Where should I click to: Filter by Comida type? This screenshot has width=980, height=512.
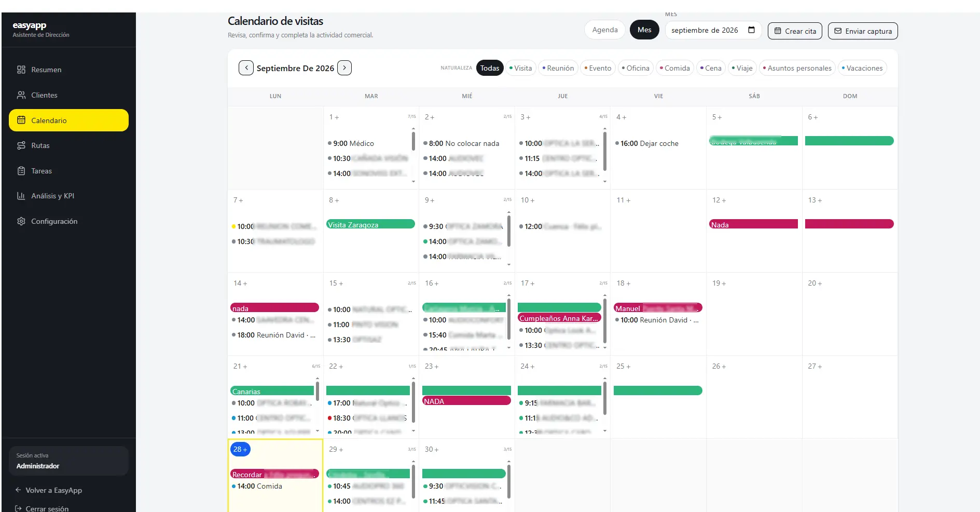pyautogui.click(x=675, y=68)
